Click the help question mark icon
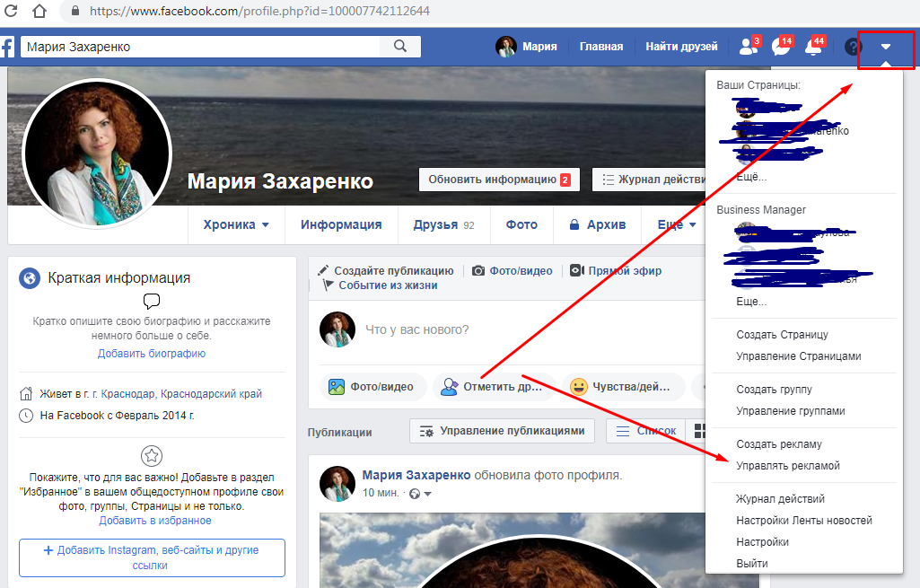This screenshot has height=588, width=920. click(852, 47)
